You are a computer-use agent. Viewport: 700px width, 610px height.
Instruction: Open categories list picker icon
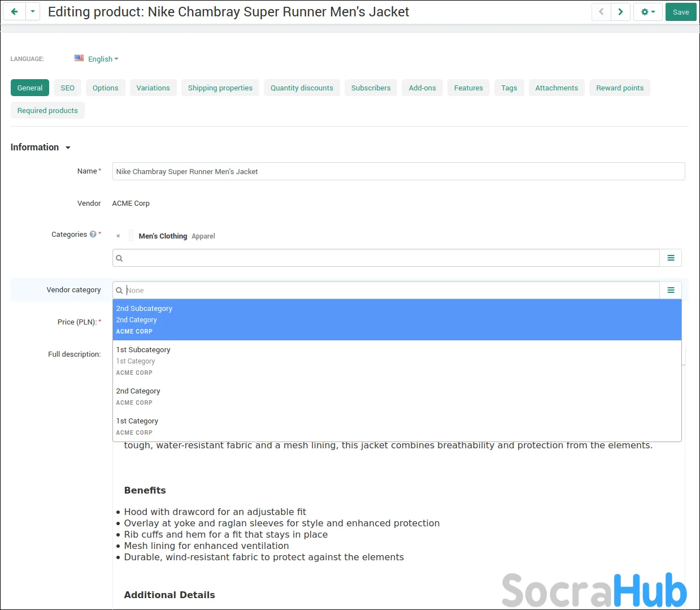[x=671, y=258]
